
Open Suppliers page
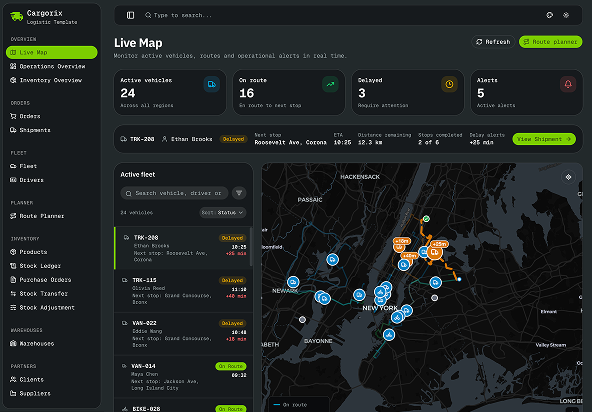52,393
